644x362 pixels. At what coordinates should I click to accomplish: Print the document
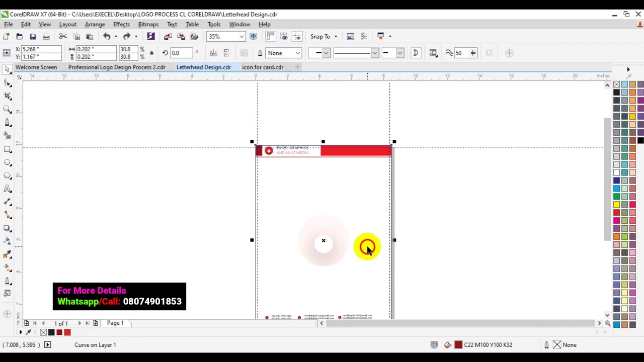46,36
